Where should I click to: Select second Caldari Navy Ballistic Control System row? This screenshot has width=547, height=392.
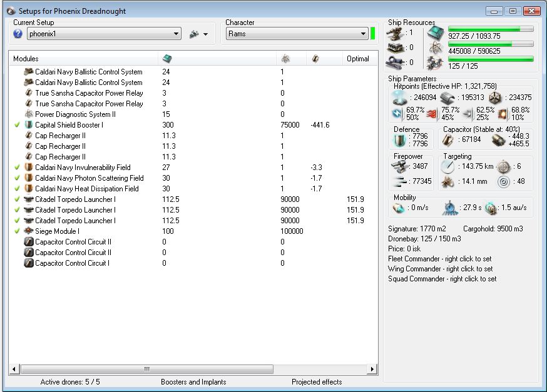click(193, 83)
